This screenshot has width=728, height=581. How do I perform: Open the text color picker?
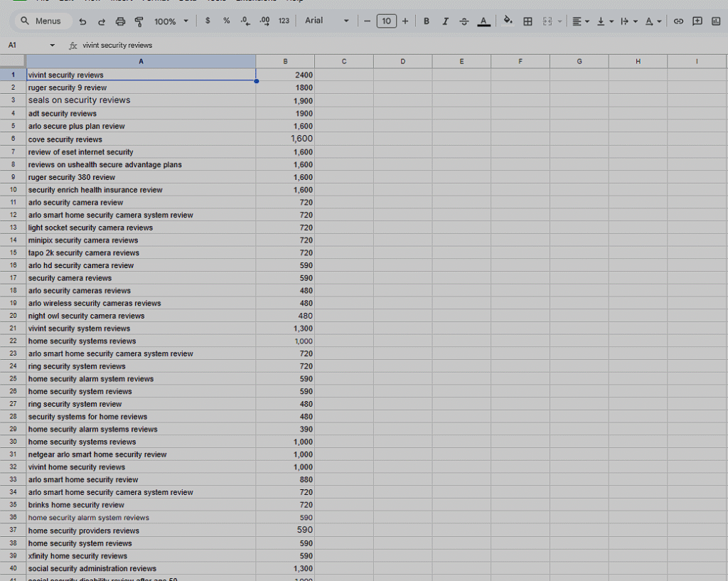pos(483,21)
